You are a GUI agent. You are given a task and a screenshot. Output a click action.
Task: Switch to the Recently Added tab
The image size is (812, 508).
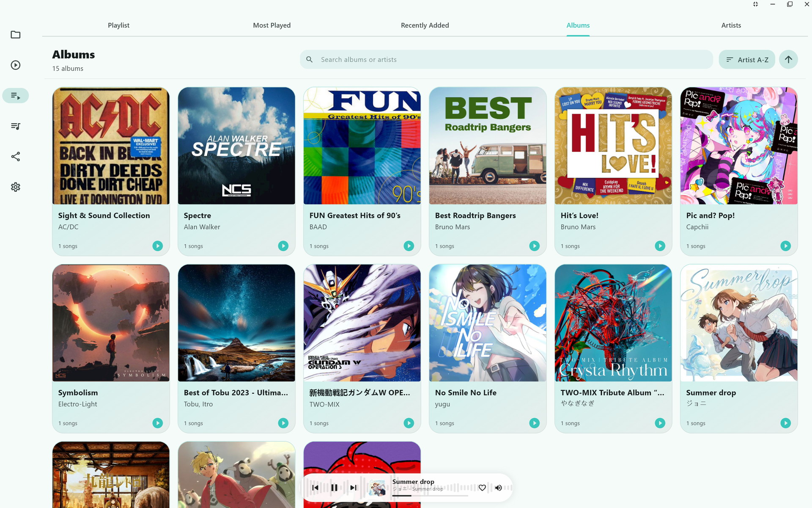(425, 25)
